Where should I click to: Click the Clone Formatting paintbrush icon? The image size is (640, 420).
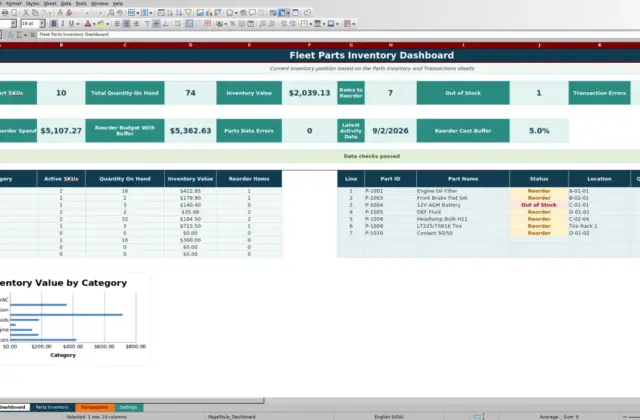point(60,13)
